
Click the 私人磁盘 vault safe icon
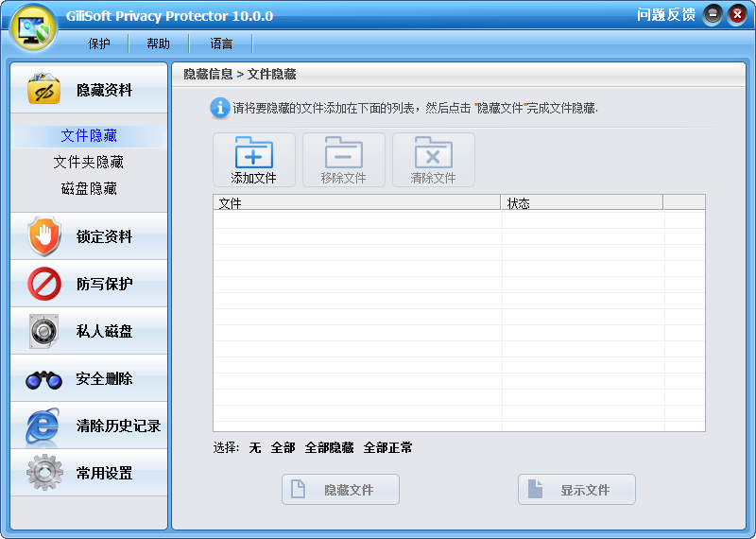43,331
